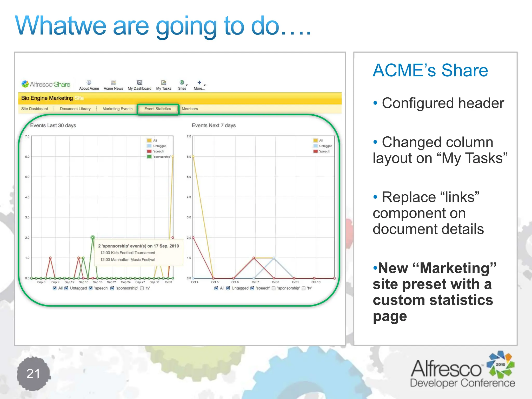Click the Sites globe icon
Screen dimensions: 532x399
click(x=182, y=82)
